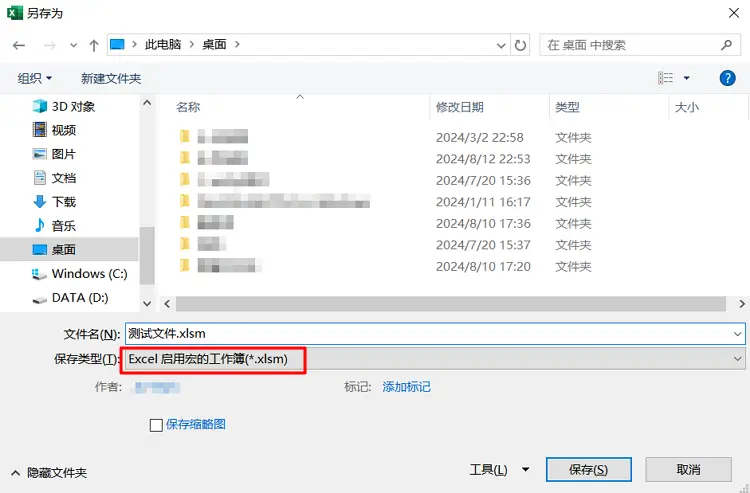Click the Back navigation arrow
Image resolution: width=750 pixels, height=493 pixels.
pos(19,45)
